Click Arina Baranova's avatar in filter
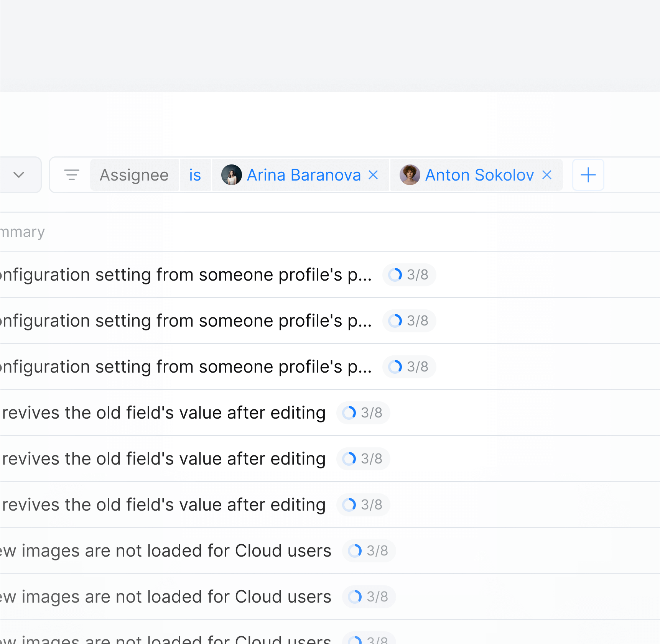660x644 pixels. tap(231, 175)
